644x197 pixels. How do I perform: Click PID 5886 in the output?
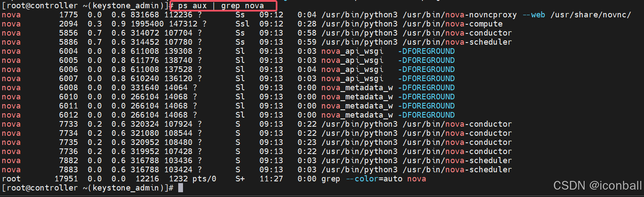click(69, 42)
